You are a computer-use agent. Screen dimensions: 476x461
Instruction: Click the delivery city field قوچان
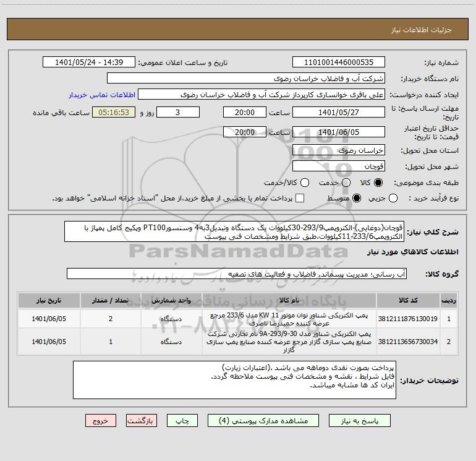pyautogui.click(x=339, y=166)
